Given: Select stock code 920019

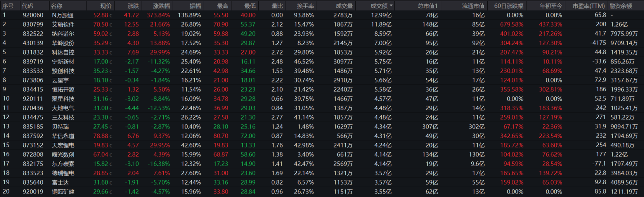Looking at the screenshot, I should click(x=33, y=192).
